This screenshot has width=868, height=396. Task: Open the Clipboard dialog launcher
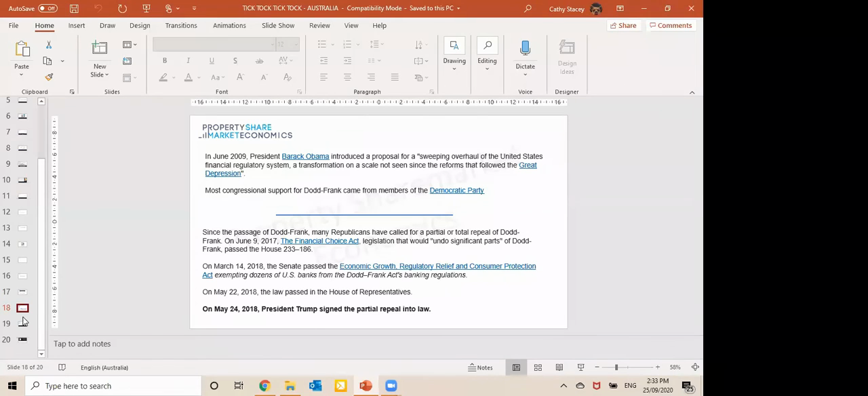[72, 92]
